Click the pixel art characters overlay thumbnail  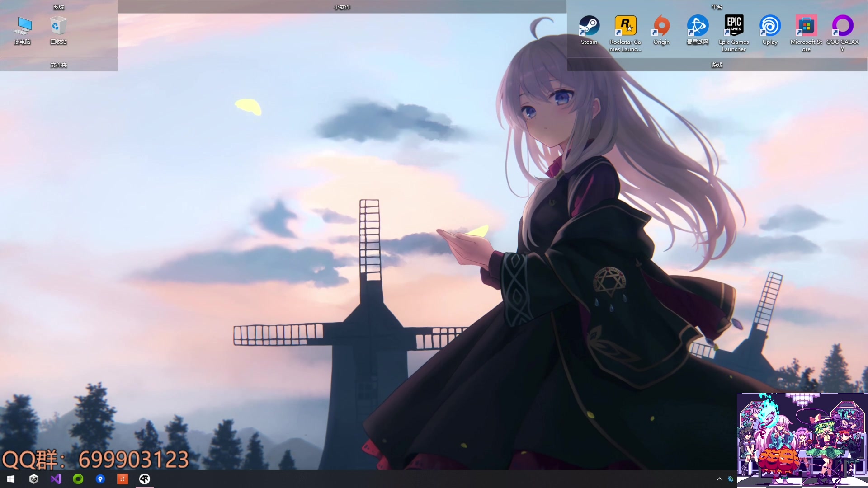point(802,441)
